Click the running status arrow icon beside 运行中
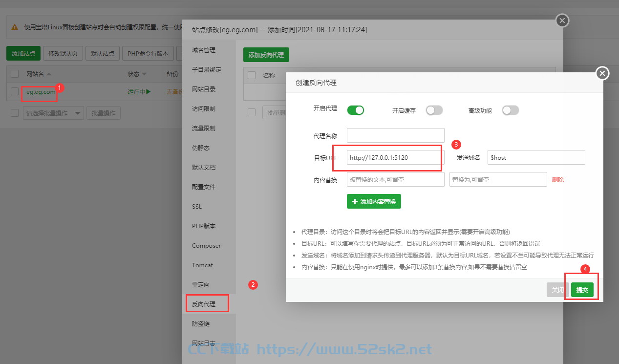Viewport: 619px width, 364px height. coord(148,91)
